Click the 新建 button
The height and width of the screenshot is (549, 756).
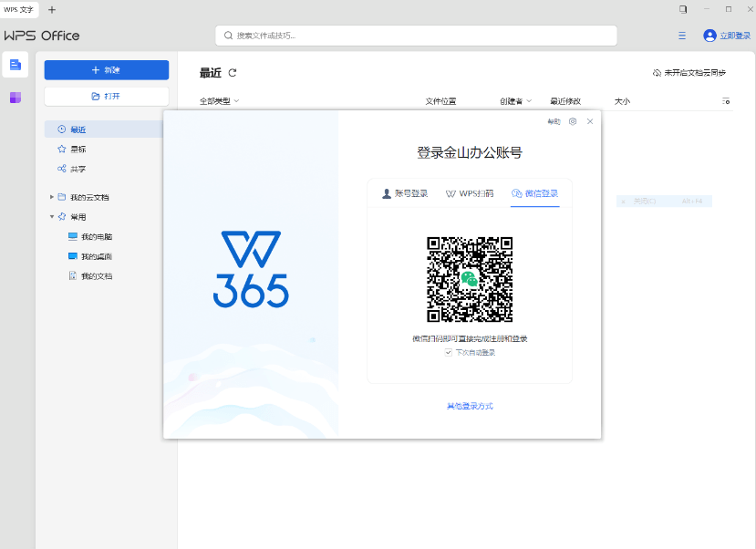click(x=106, y=69)
